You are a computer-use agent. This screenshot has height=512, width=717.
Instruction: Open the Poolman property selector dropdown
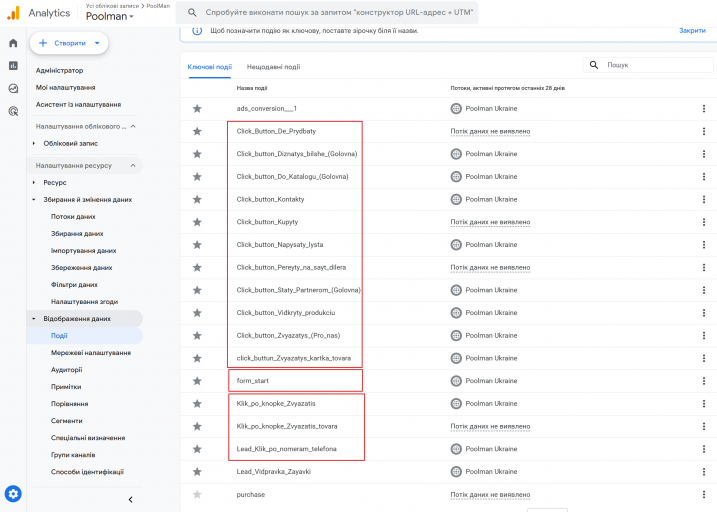[110, 17]
